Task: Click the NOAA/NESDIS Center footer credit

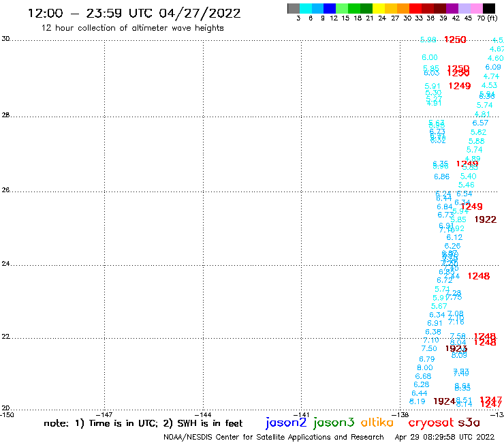Action: (x=274, y=437)
